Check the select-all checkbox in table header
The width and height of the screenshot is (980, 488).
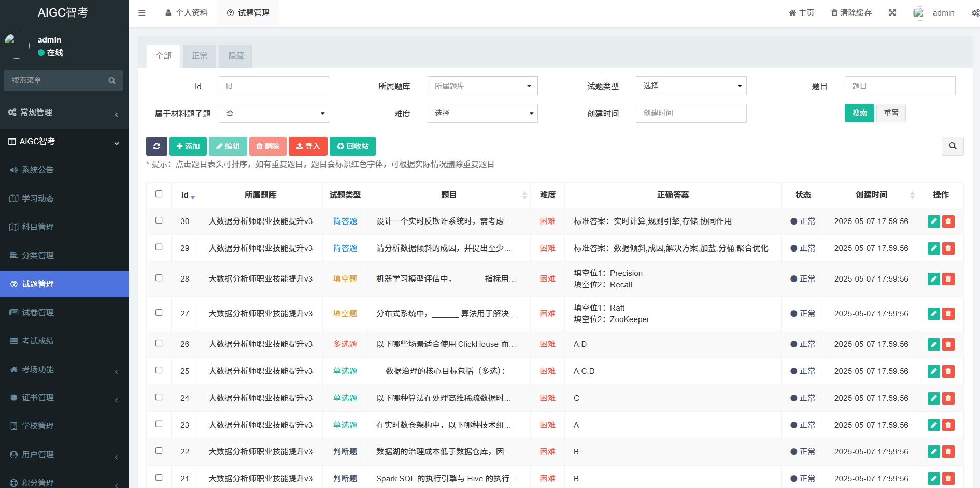point(159,194)
